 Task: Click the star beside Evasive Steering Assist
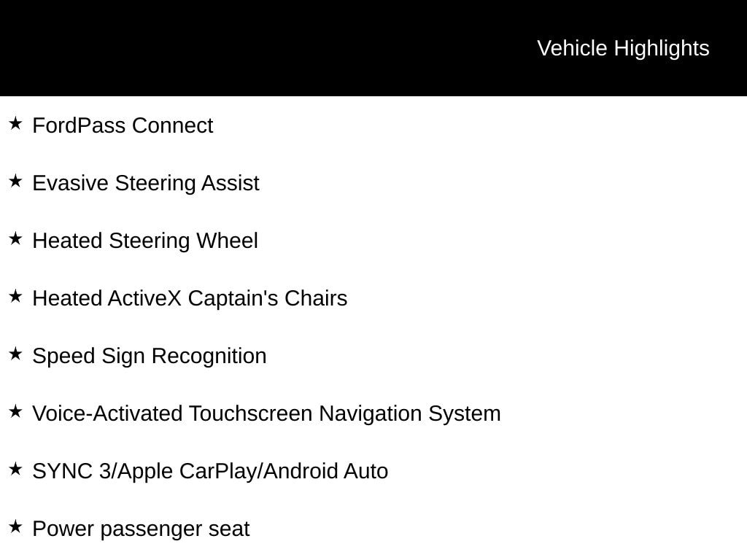[x=15, y=182]
